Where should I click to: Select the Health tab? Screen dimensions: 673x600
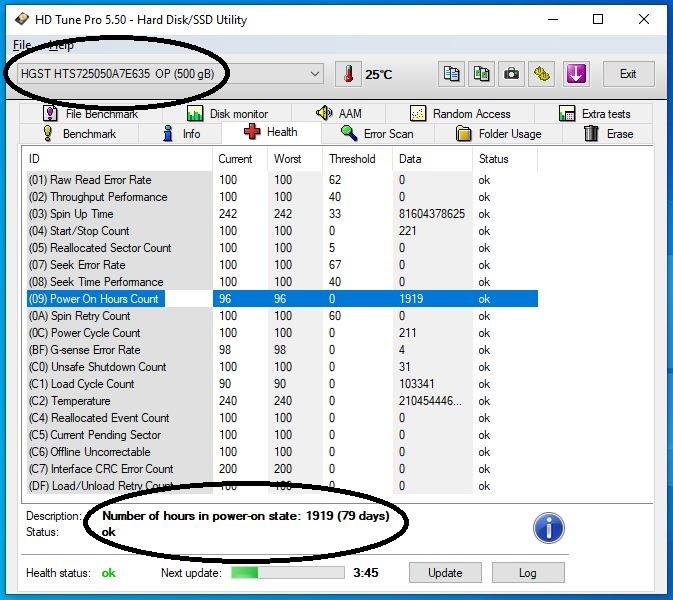(x=271, y=132)
